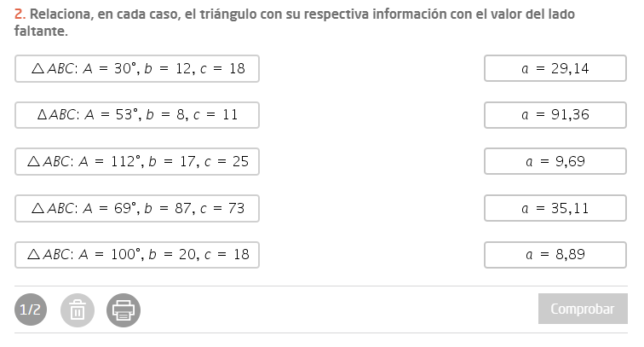Choose answer a = 35,11
This screenshot has width=644, height=347.
click(555, 208)
